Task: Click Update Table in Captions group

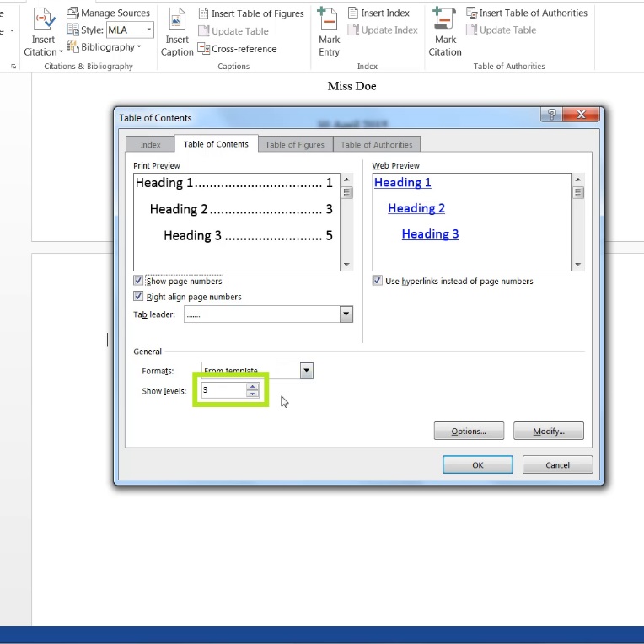Action: [233, 31]
